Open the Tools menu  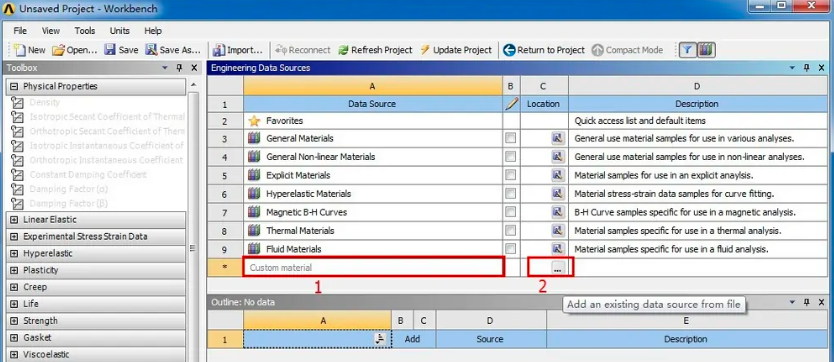point(85,31)
